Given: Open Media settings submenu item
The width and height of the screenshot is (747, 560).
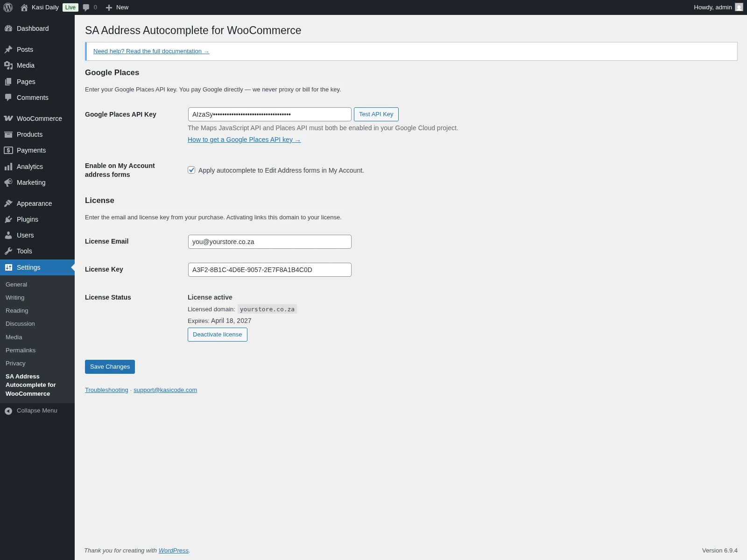Looking at the screenshot, I should (14, 337).
